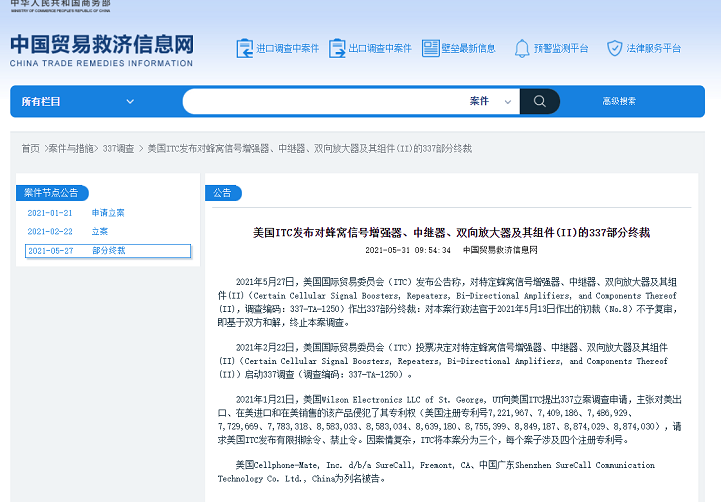Click the 进口调查中案件 import icon

click(x=245, y=48)
